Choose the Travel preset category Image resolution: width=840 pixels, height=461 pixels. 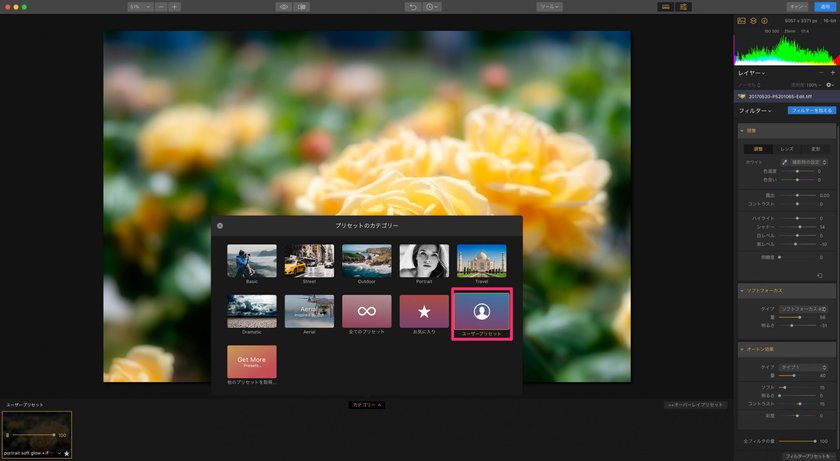[x=482, y=261]
